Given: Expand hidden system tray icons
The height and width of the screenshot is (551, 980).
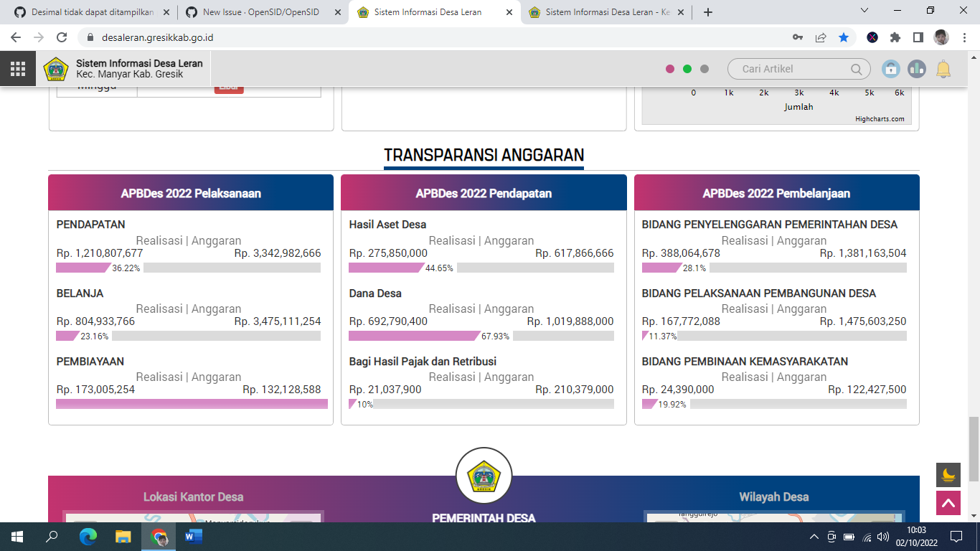Looking at the screenshot, I should tap(814, 536).
